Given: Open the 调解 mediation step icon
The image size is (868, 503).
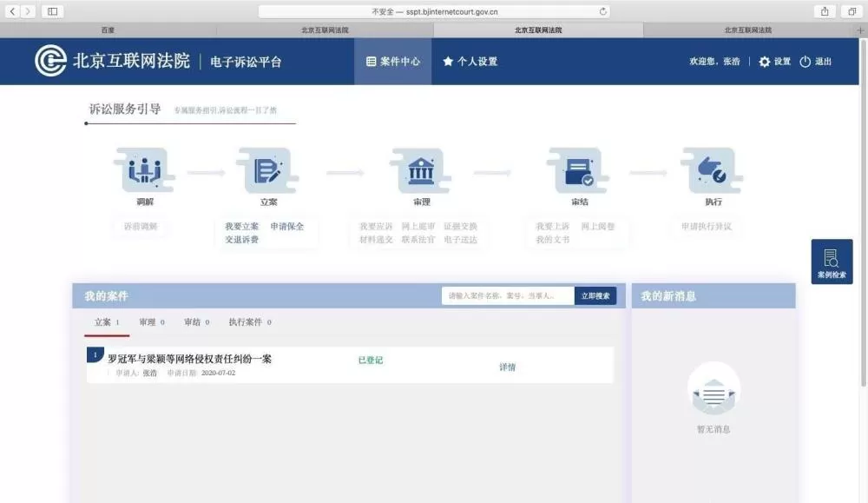Looking at the screenshot, I should click(144, 170).
